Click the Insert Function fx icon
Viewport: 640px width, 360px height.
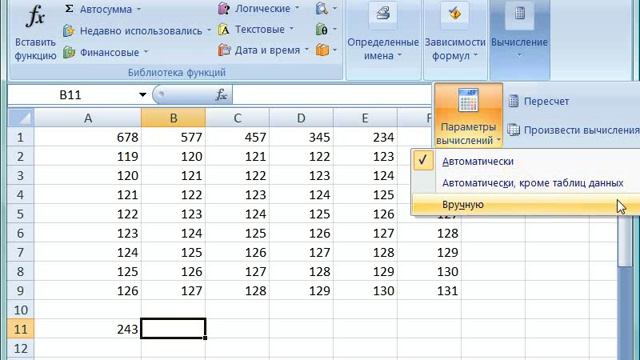point(35,16)
